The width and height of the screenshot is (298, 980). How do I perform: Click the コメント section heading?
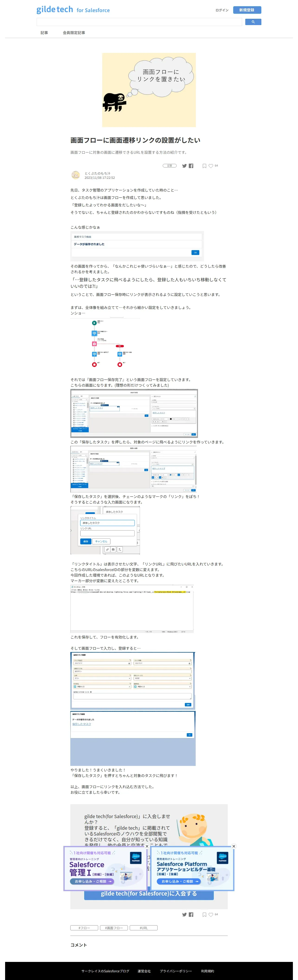[x=79, y=945]
